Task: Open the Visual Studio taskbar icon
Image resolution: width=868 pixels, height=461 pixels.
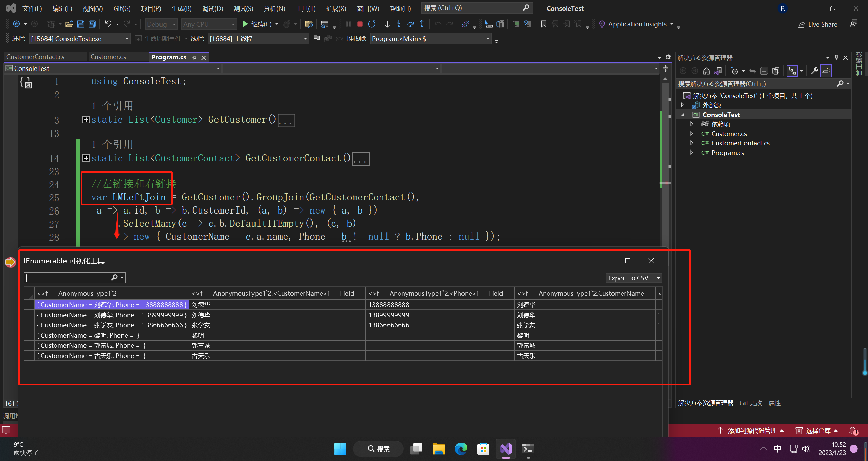Action: click(x=506, y=449)
